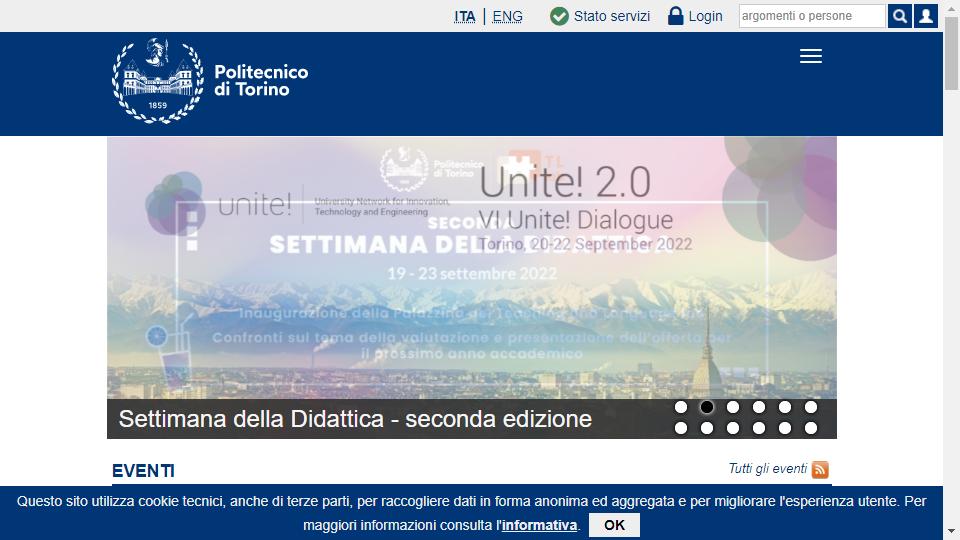Select fourth slide dot in top row
Viewport: 960px width, 540px height.
(x=759, y=407)
